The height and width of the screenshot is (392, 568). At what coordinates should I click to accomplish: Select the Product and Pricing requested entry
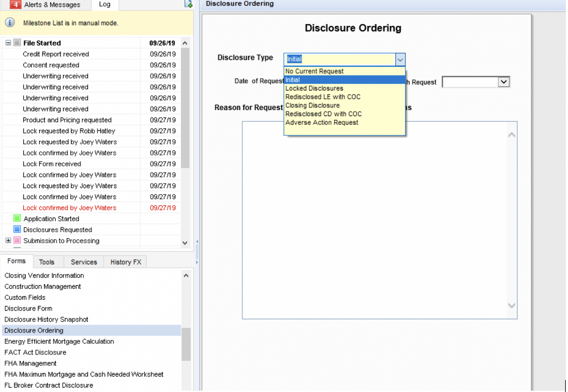(x=91, y=120)
